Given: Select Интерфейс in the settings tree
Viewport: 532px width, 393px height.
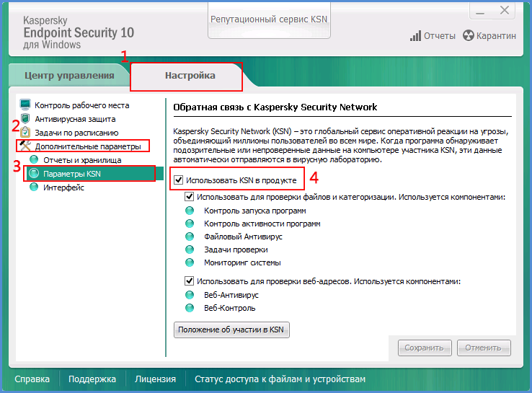Looking at the screenshot, I should [63, 187].
